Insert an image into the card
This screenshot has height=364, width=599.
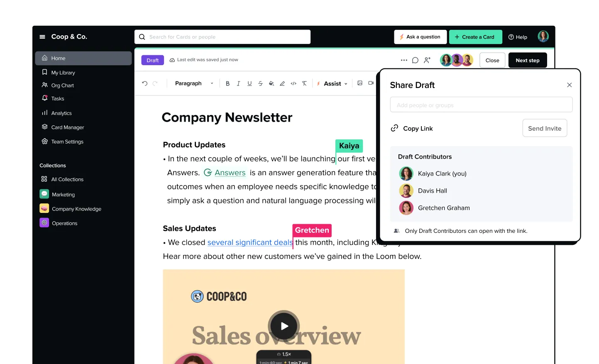coord(360,83)
